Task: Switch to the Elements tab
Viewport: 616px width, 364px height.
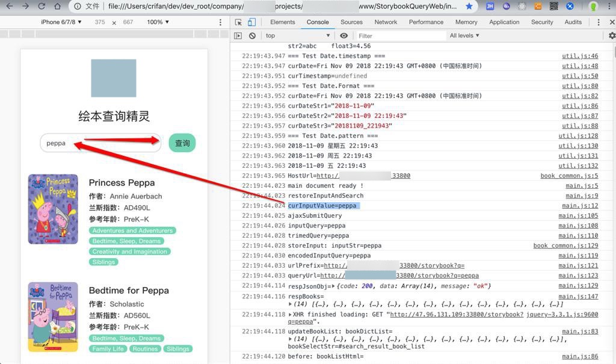Action: pyautogui.click(x=283, y=22)
